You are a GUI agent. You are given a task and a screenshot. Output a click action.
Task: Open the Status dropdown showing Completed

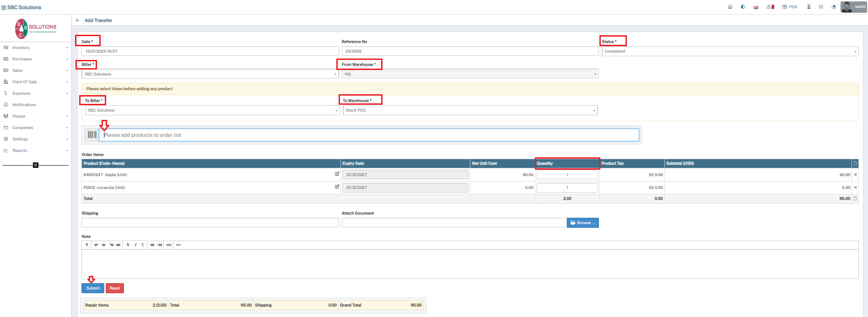(729, 51)
